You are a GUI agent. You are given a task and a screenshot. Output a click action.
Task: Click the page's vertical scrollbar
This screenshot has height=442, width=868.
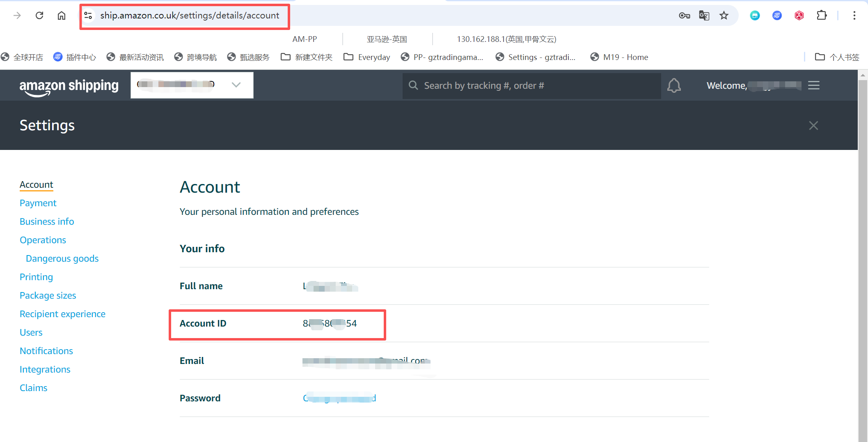pos(863,246)
